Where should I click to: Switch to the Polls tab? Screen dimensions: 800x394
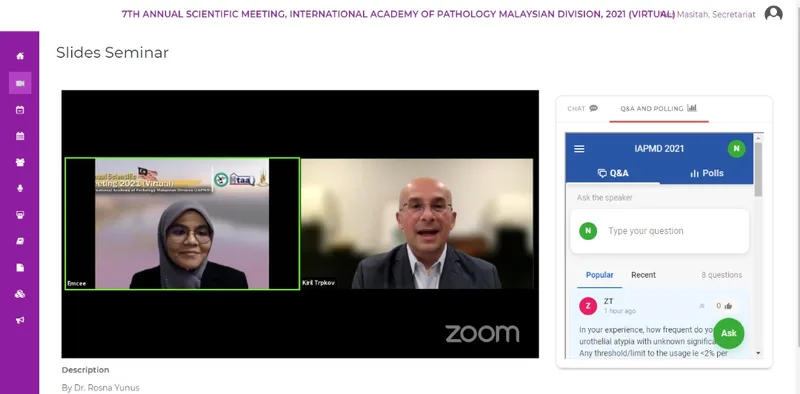click(x=707, y=174)
